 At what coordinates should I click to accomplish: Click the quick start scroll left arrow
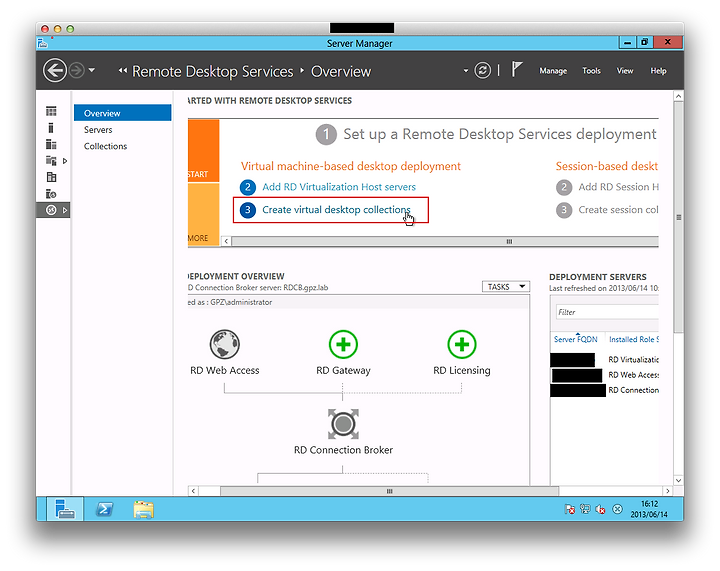click(226, 241)
